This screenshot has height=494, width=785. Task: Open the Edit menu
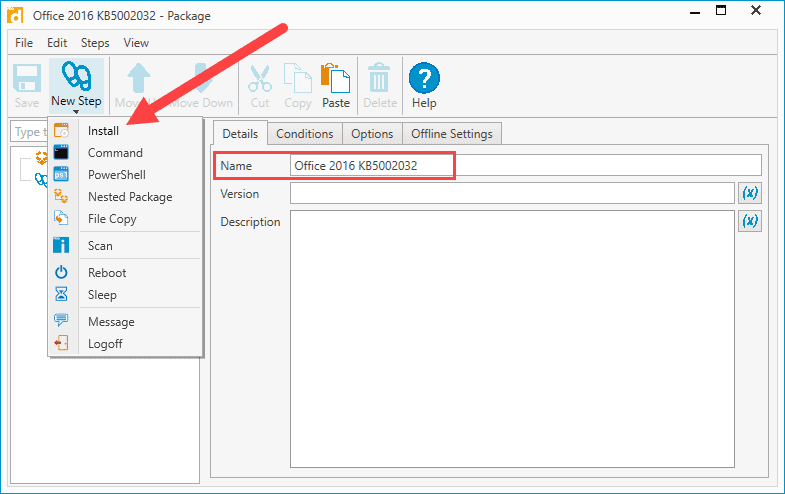pos(57,43)
